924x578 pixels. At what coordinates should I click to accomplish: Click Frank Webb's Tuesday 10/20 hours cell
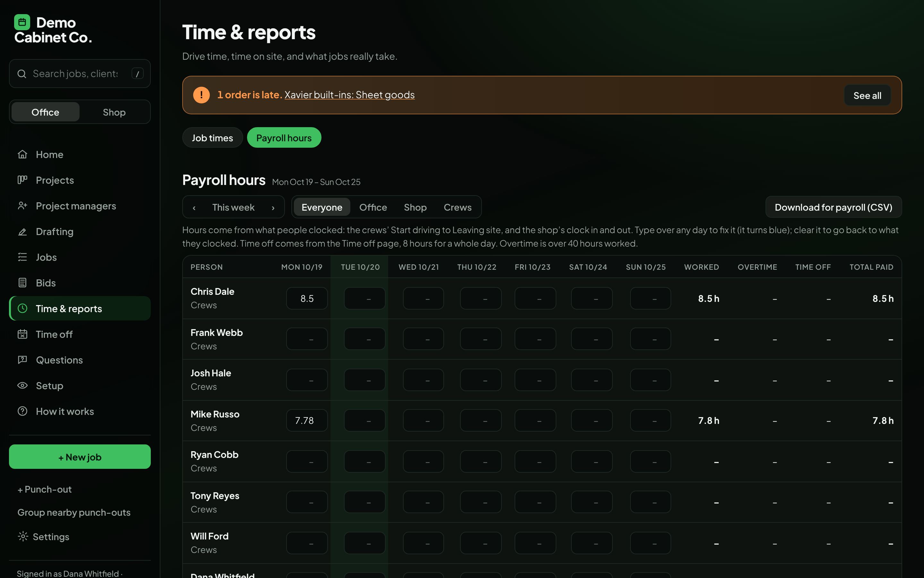pyautogui.click(x=365, y=339)
